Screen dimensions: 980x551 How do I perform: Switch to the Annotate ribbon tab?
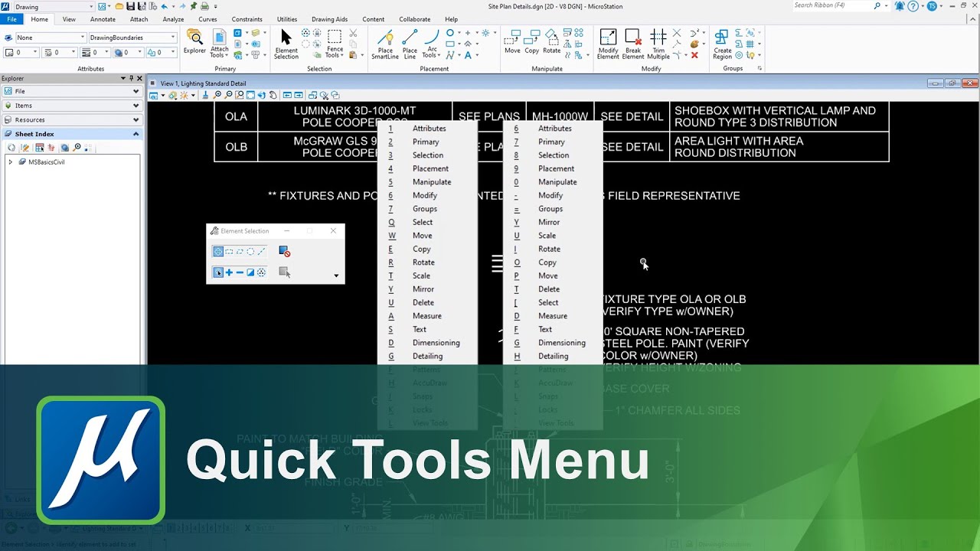click(103, 19)
